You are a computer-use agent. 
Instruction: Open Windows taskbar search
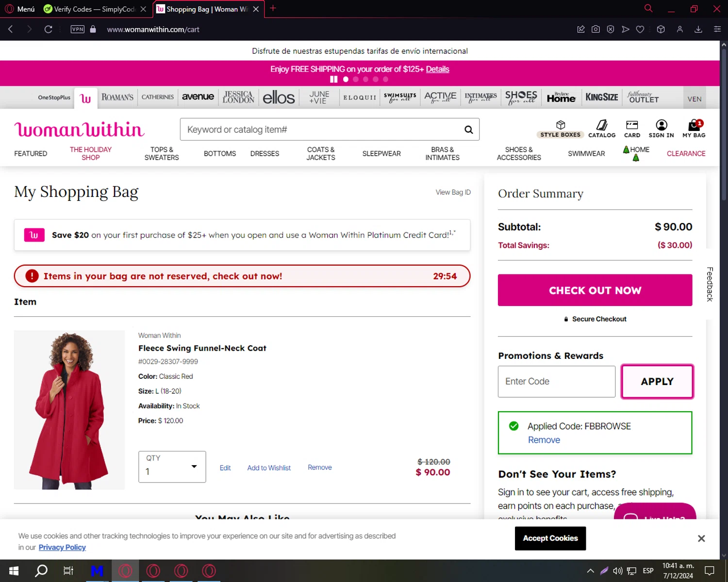click(x=41, y=571)
